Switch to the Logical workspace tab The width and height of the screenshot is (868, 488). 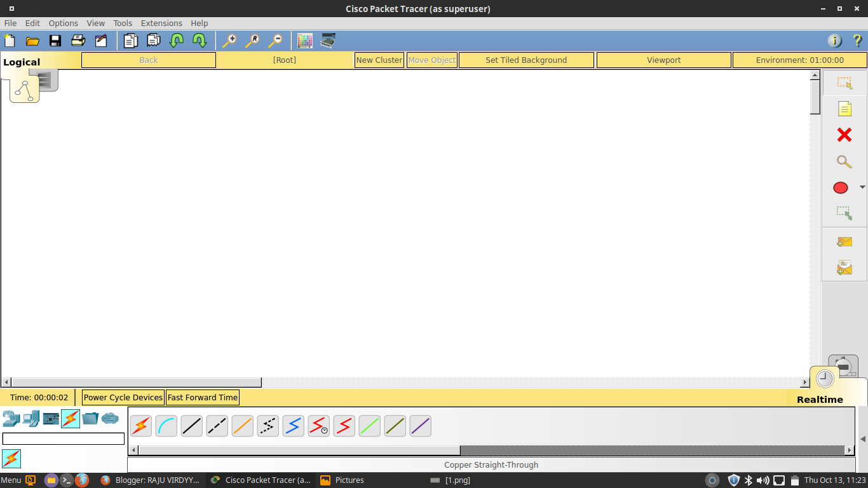22,62
